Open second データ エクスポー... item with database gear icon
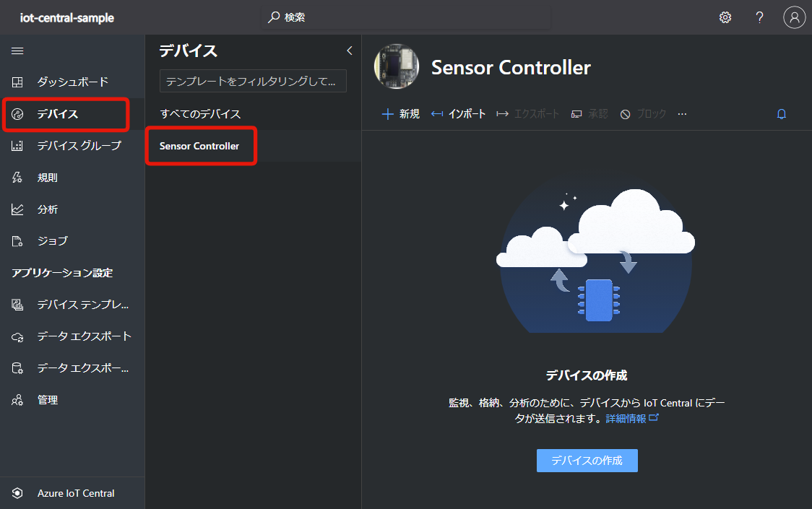The image size is (812, 509). click(72, 368)
